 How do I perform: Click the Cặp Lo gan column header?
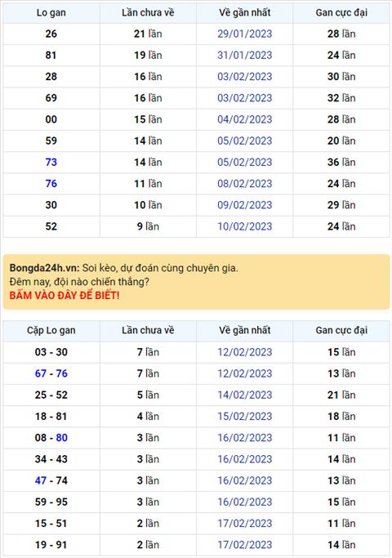pos(51,330)
